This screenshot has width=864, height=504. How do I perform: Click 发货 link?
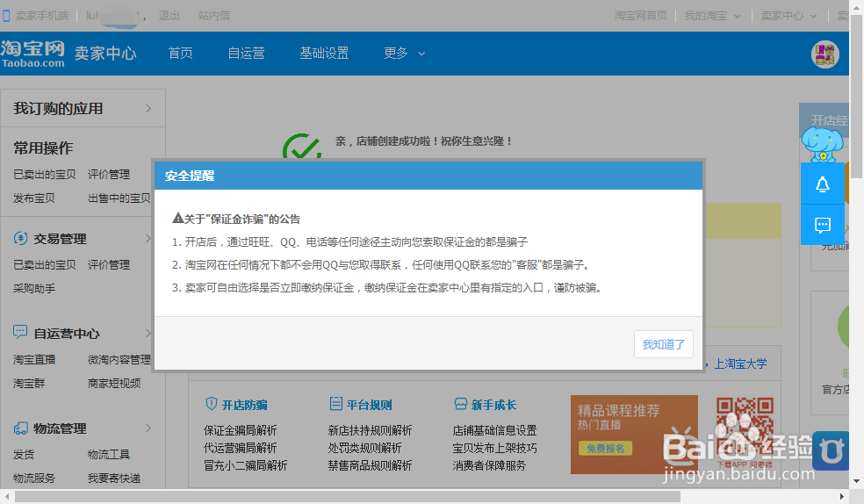24,454
